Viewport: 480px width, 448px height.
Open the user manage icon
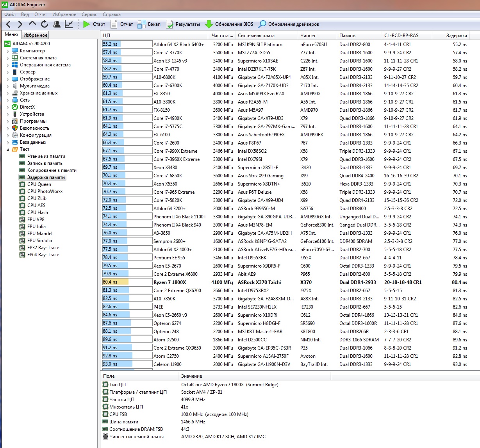[57, 24]
